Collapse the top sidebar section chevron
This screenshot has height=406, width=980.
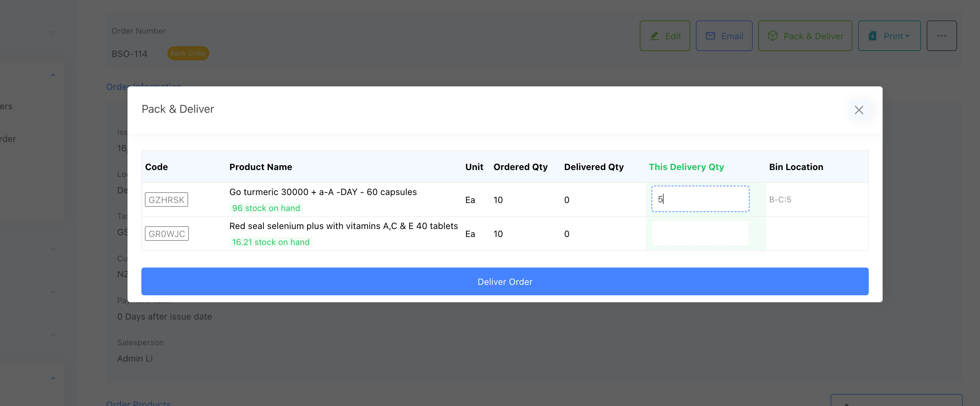pyautogui.click(x=53, y=75)
